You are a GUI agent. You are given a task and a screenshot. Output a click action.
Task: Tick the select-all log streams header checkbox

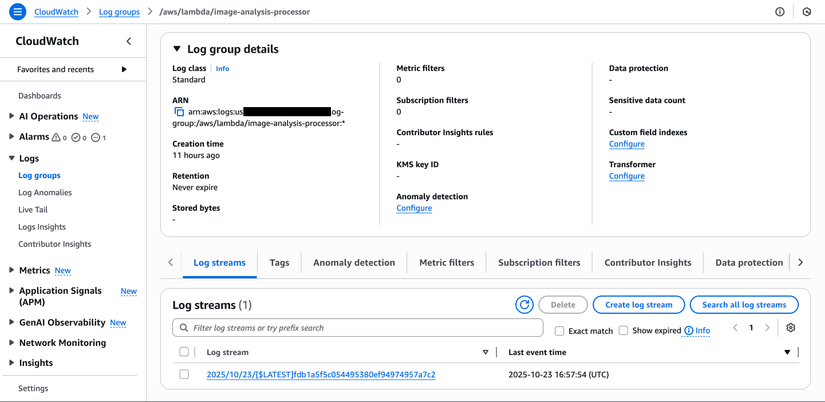pos(184,352)
